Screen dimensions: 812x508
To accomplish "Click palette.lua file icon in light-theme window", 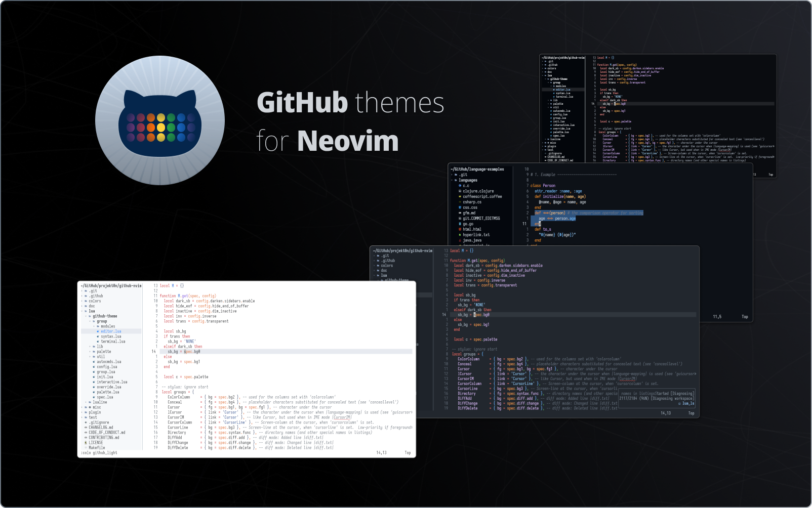I will point(94,392).
